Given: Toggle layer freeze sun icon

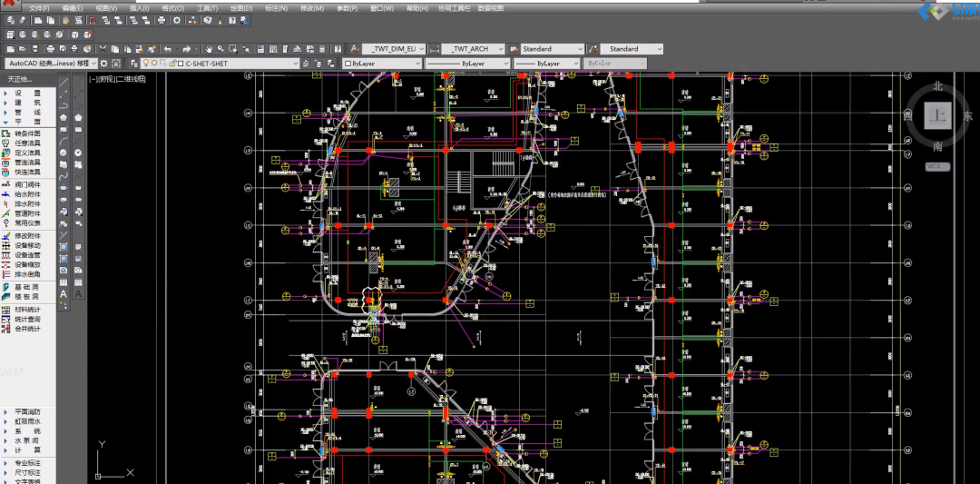Looking at the screenshot, I should tap(153, 64).
